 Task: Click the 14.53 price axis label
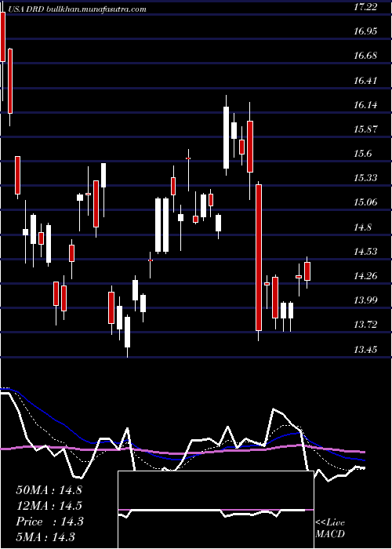point(365,252)
